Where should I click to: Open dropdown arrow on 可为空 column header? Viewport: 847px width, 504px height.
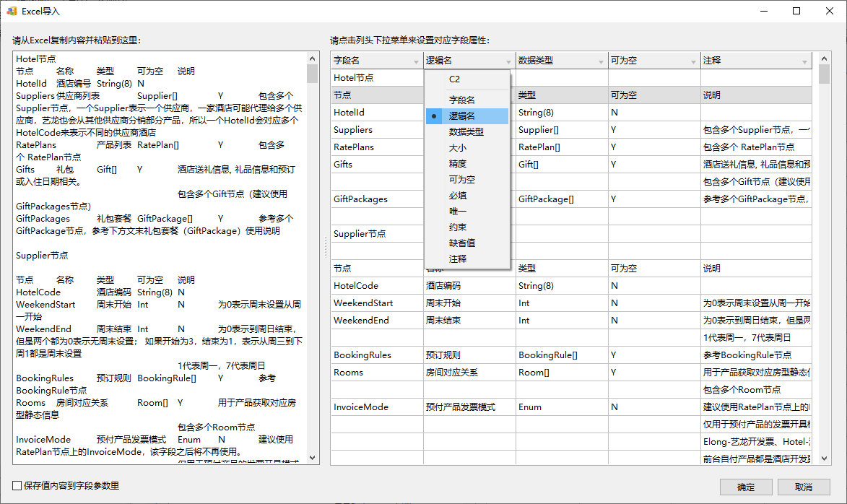(692, 62)
